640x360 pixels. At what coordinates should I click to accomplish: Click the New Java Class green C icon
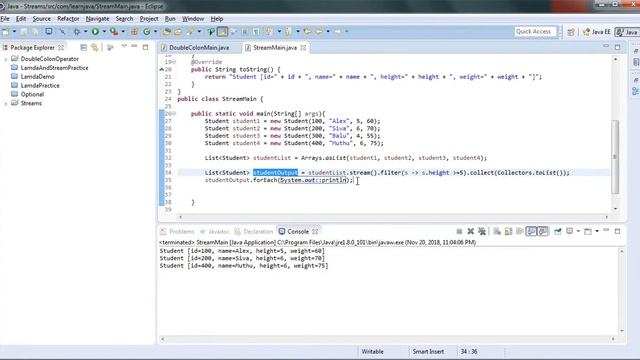coord(147,31)
